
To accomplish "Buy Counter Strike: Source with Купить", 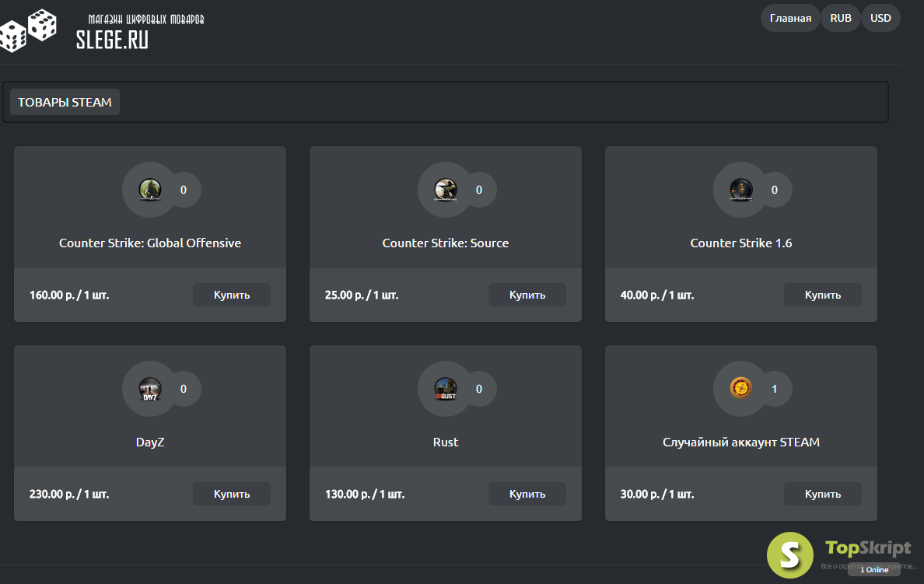I will pos(527,295).
